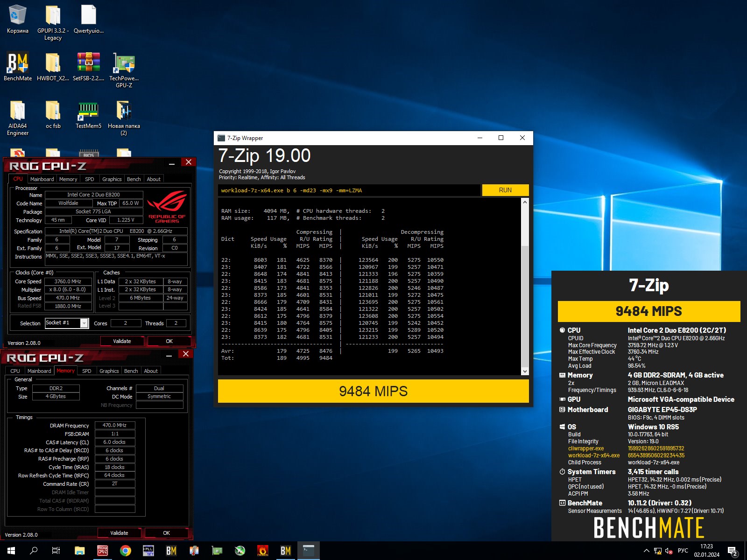Open Bench tab in processor CPU-Z window
747x560 pixels.
click(x=134, y=179)
